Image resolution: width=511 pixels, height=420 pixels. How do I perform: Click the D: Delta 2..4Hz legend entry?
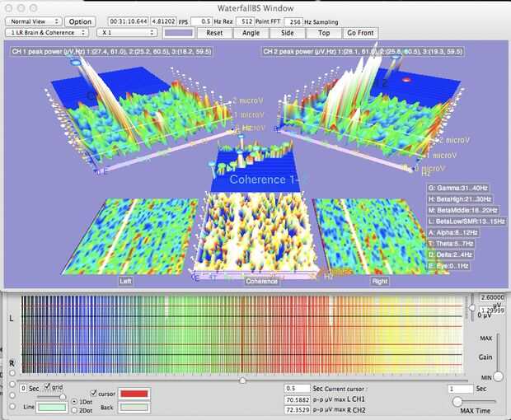click(x=450, y=254)
